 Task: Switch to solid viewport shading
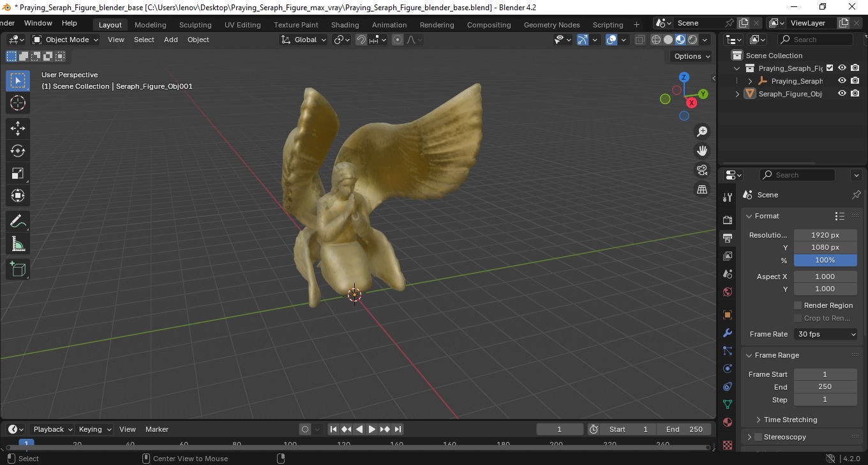click(668, 40)
